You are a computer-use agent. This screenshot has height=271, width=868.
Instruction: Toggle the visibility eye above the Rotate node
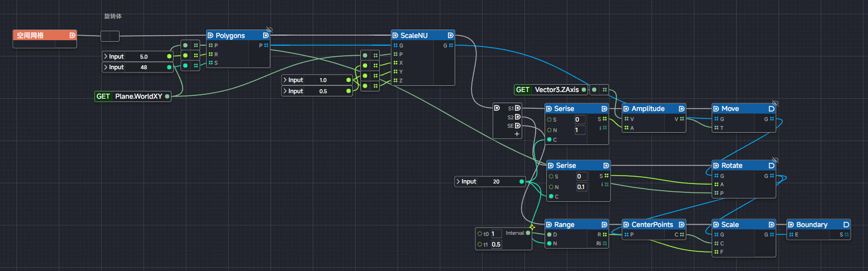pos(775,160)
